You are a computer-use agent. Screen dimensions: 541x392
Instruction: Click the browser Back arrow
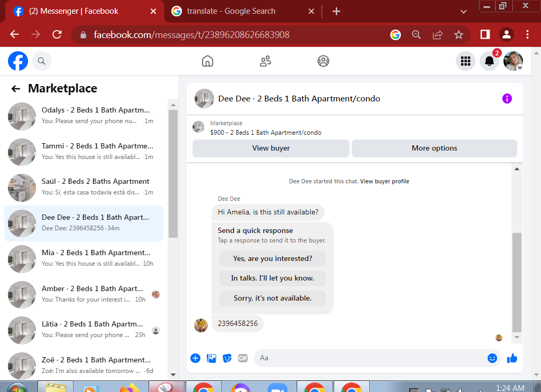tap(14, 34)
